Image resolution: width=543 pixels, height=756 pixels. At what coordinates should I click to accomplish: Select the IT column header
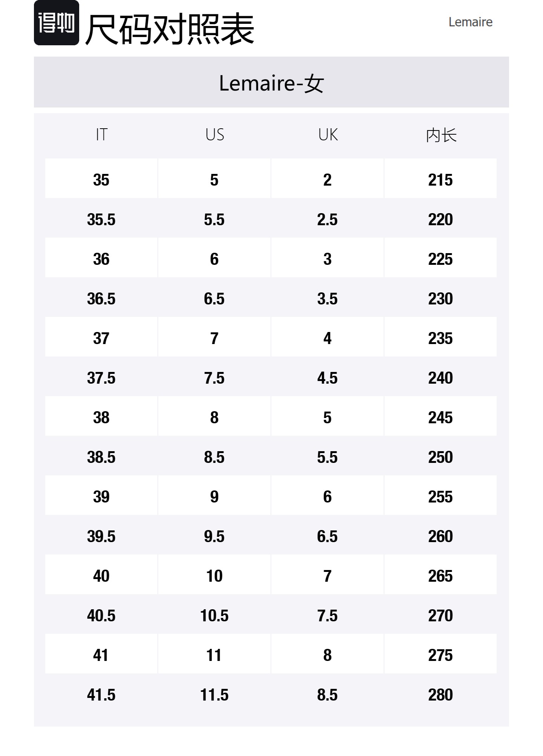[x=101, y=135]
